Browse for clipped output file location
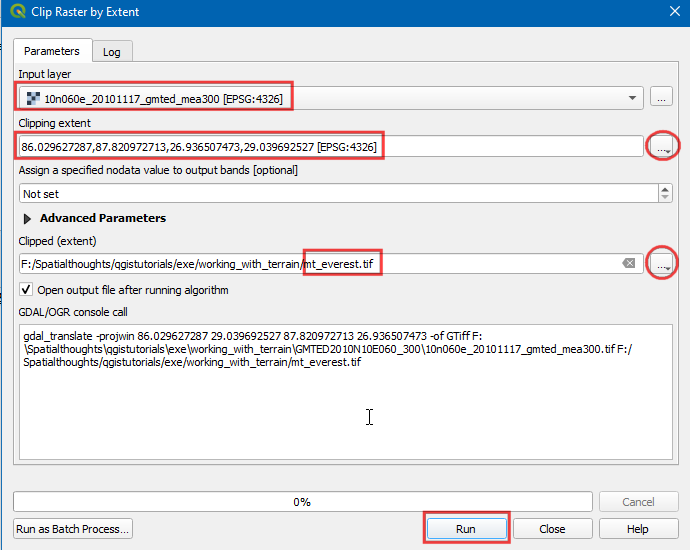The height and width of the screenshot is (550, 690). tap(660, 263)
